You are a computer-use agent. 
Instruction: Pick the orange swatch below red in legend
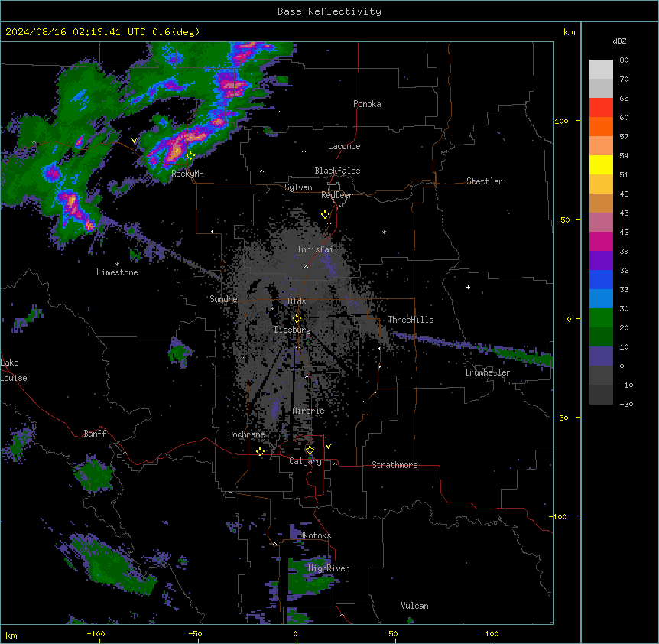coord(601,126)
